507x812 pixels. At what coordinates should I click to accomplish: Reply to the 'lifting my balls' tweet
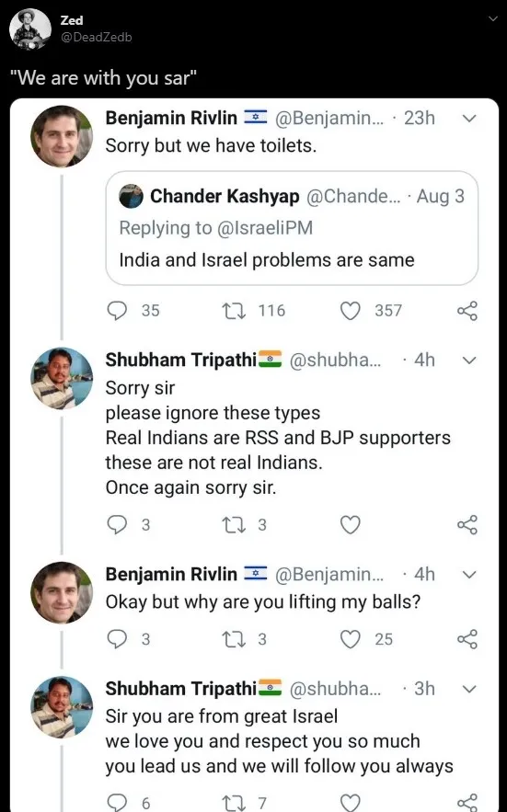point(117,639)
